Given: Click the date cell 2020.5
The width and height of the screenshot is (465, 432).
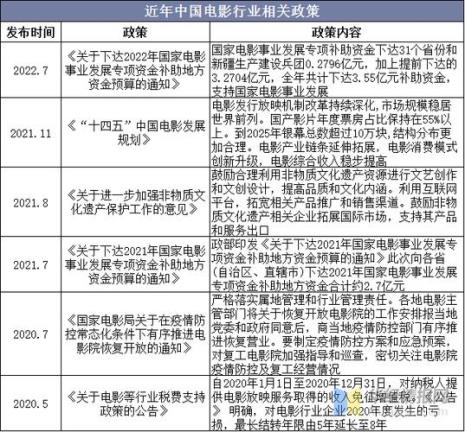Looking at the screenshot, I should tap(31, 404).
